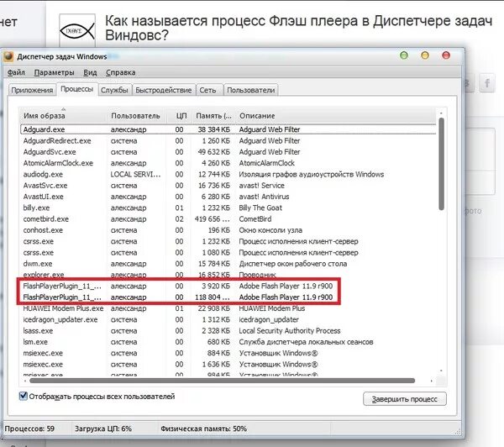This screenshot has height=447, width=504.
Task: Open the Файл menu
Action: [x=16, y=72]
